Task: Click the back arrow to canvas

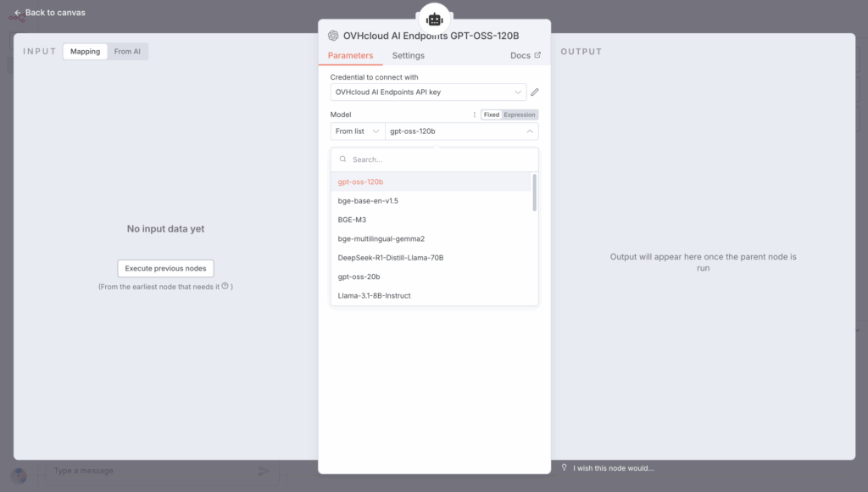Action: click(18, 13)
